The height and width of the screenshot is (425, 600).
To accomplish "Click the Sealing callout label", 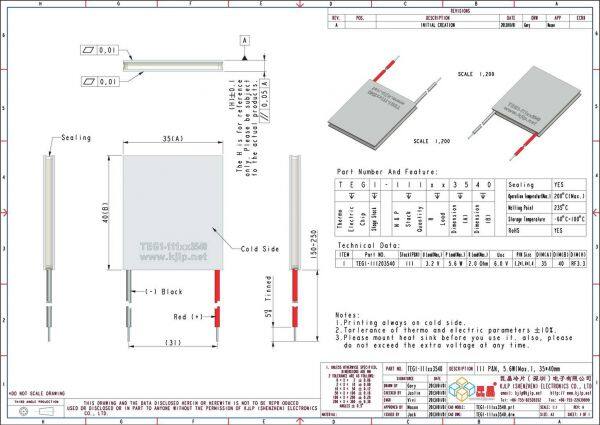I will click(75, 137).
